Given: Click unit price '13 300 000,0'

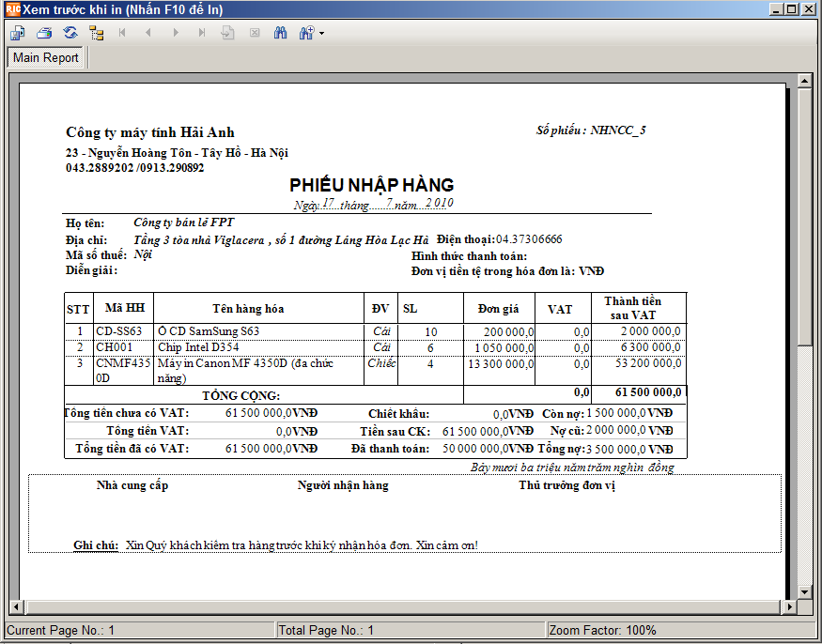Looking at the screenshot, I should (501, 363).
